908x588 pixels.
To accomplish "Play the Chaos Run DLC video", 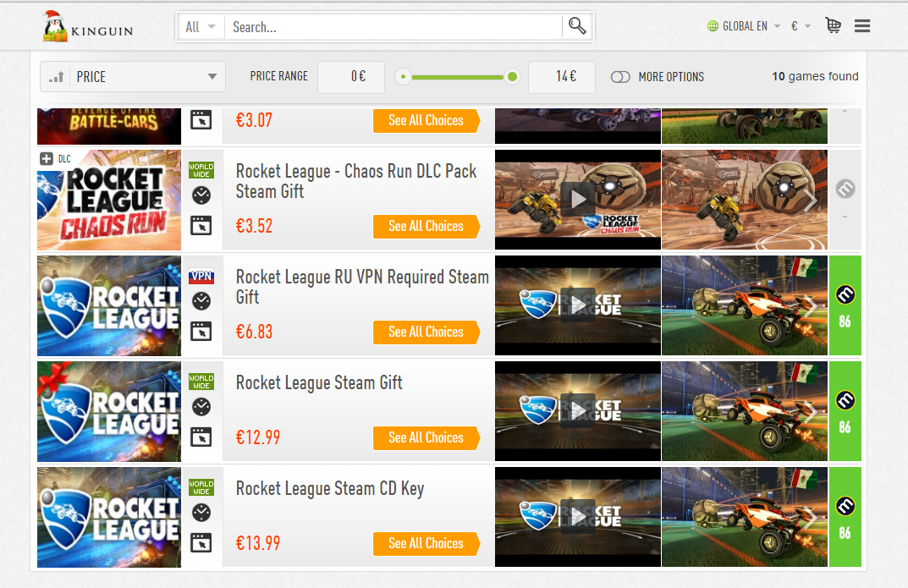I will tap(577, 200).
